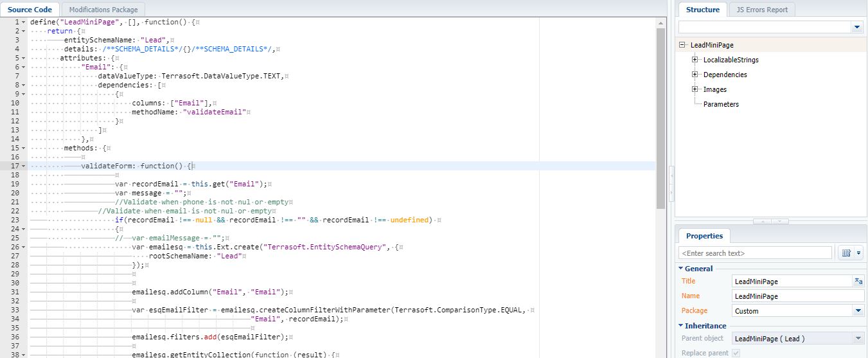Click the Title field localization icon
Image resolution: width=868 pixels, height=358 pixels.
[858, 282]
